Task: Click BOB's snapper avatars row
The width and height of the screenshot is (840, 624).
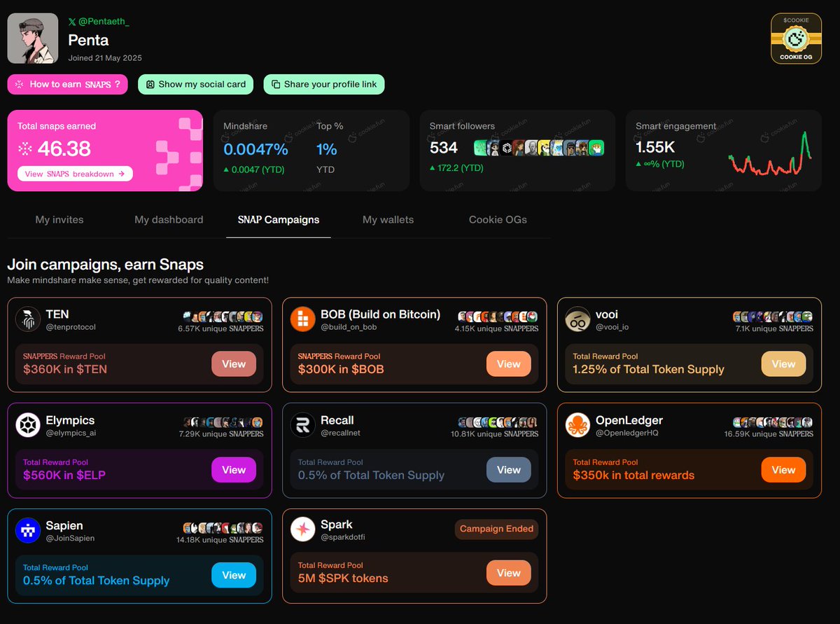Action: click(498, 317)
